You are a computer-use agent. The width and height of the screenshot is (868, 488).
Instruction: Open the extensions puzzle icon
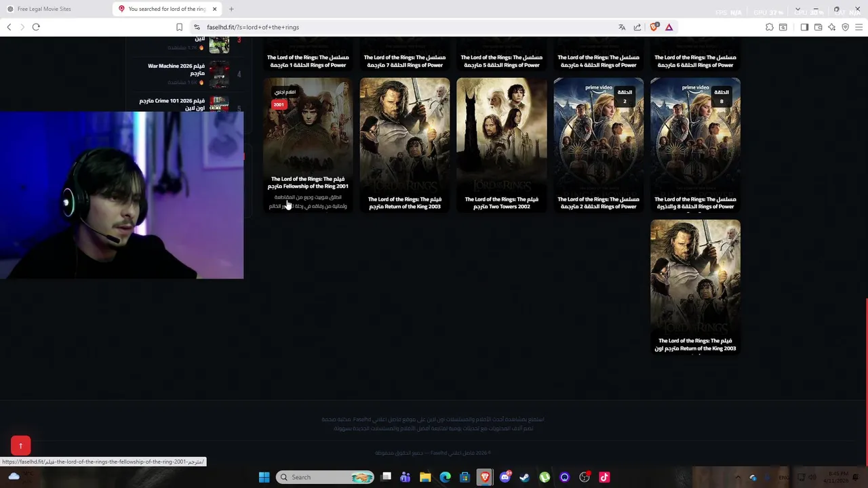[x=770, y=27]
